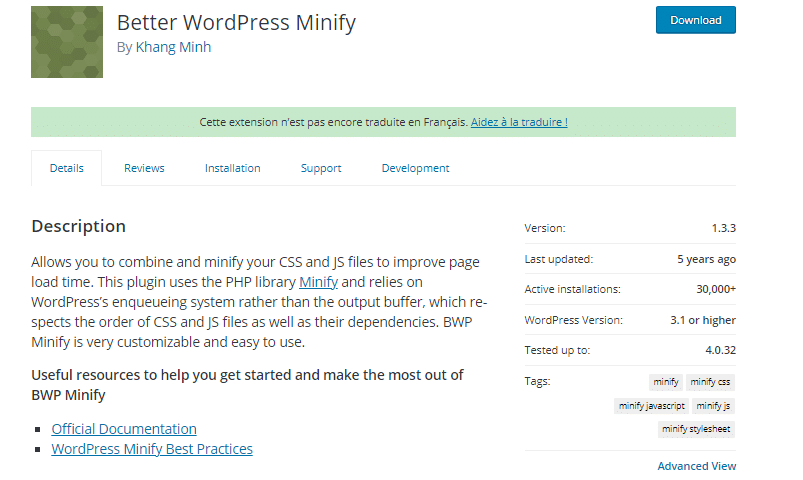Click the 'Version:' label

click(x=545, y=228)
